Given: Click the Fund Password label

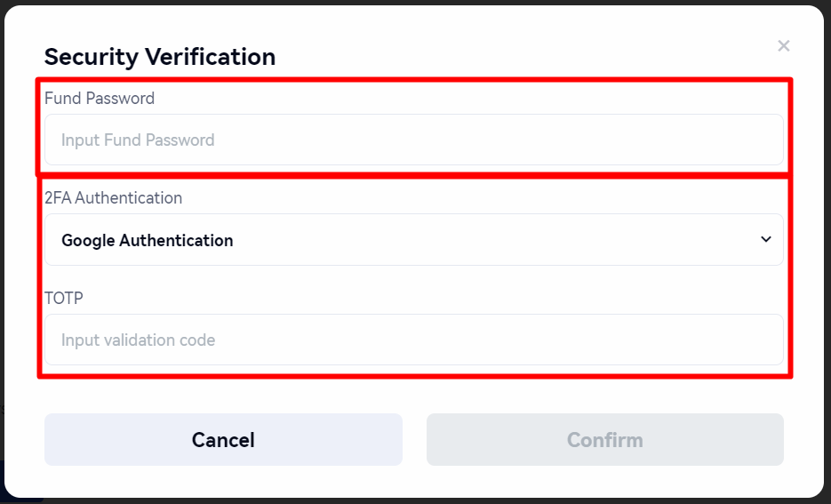Looking at the screenshot, I should click(x=100, y=98).
